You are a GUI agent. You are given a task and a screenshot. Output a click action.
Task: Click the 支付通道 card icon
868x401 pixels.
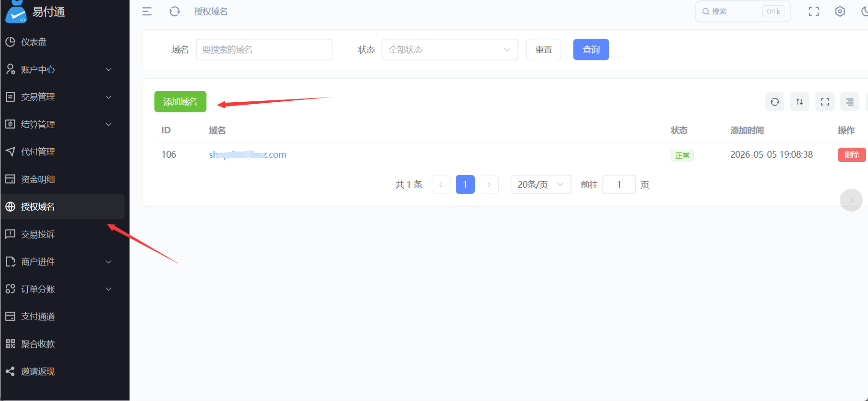pos(11,316)
